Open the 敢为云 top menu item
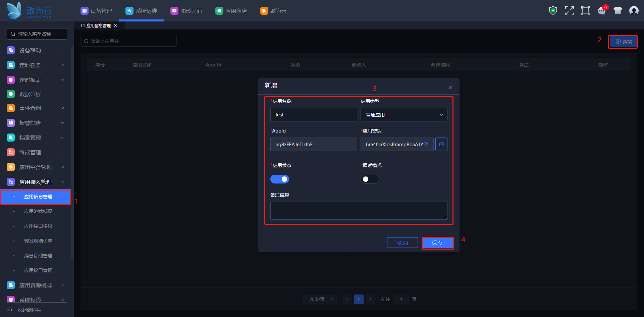Screen dimensions: 644x317 point(273,11)
